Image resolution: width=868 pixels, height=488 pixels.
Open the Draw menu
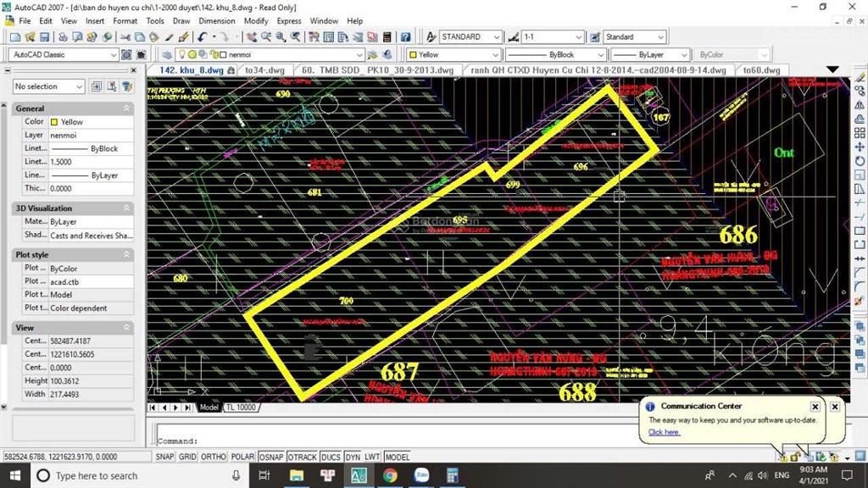[181, 21]
